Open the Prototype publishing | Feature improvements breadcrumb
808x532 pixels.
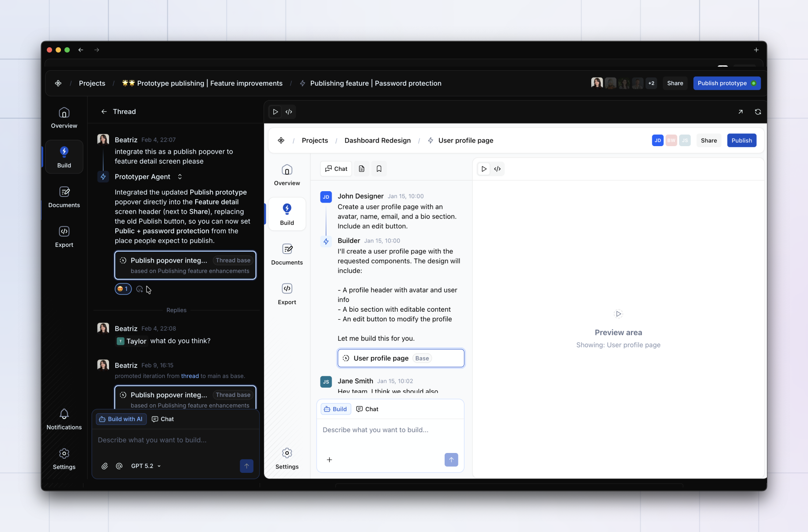(202, 83)
